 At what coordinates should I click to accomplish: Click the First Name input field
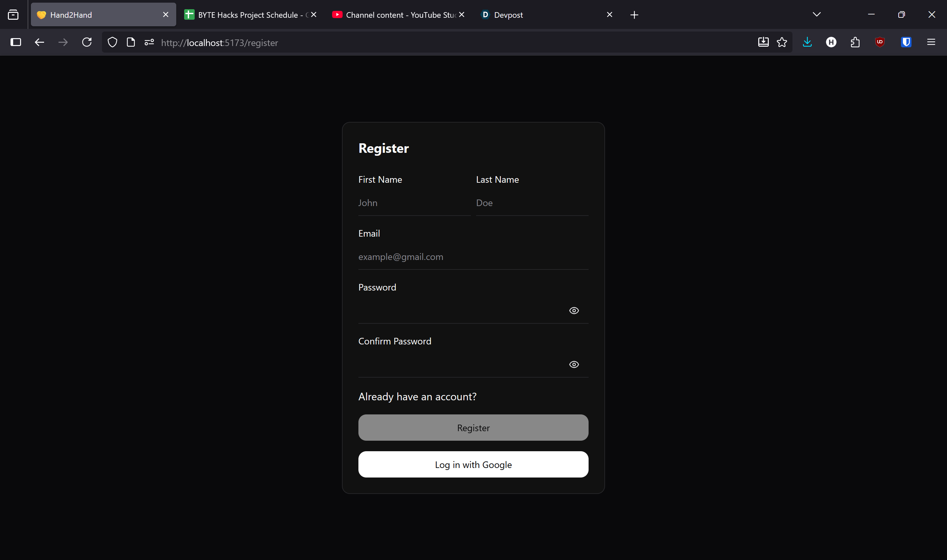pyautogui.click(x=414, y=203)
